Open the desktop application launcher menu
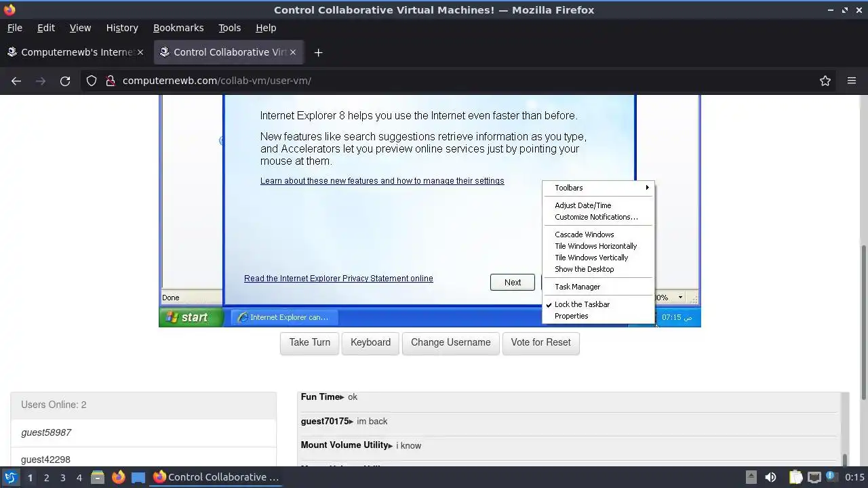This screenshot has height=488, width=868. [10, 477]
